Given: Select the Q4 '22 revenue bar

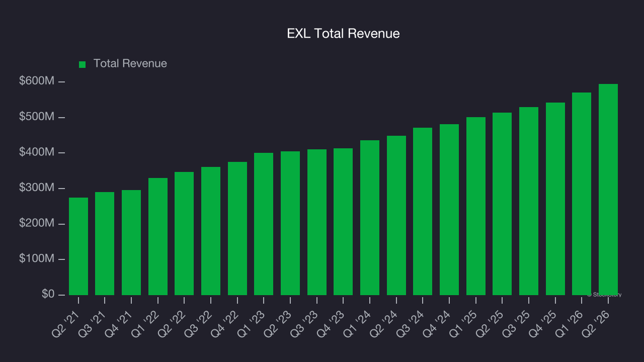Looking at the screenshot, I should [237, 228].
